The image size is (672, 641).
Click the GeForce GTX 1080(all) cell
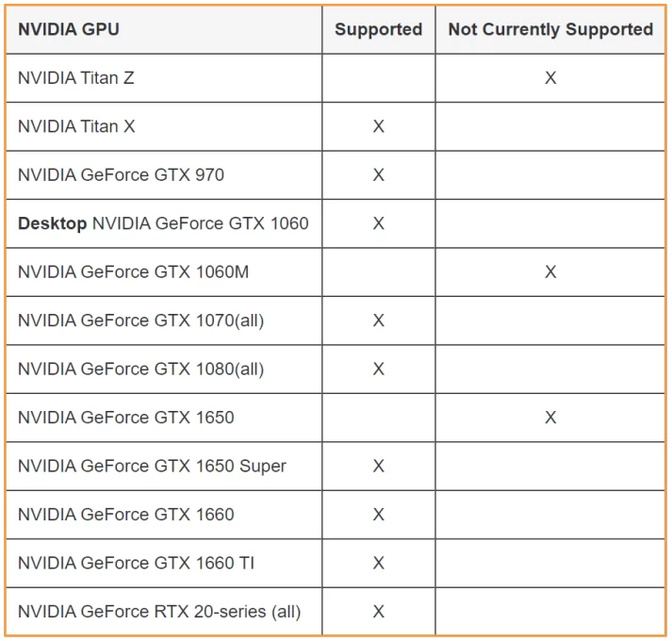tap(140, 370)
